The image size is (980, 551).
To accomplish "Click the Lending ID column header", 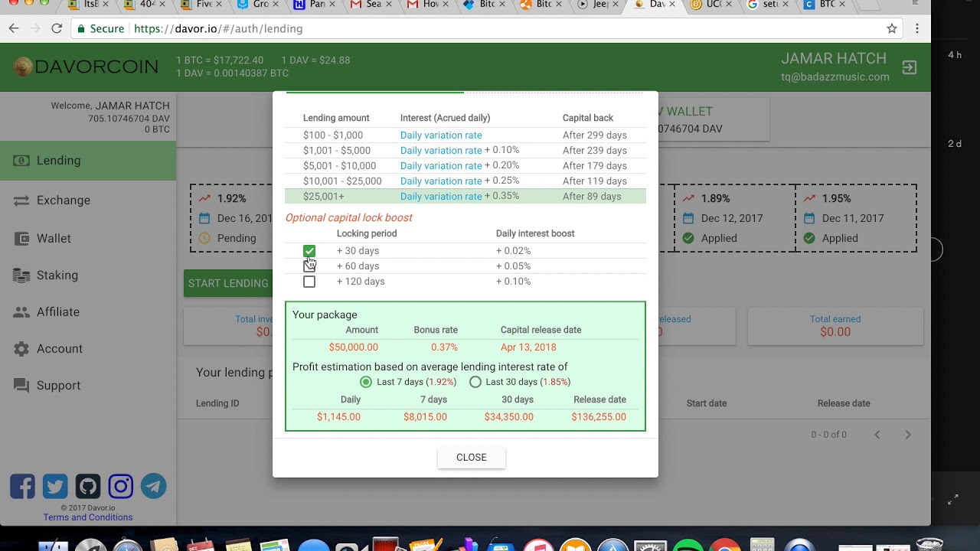I will click(217, 403).
